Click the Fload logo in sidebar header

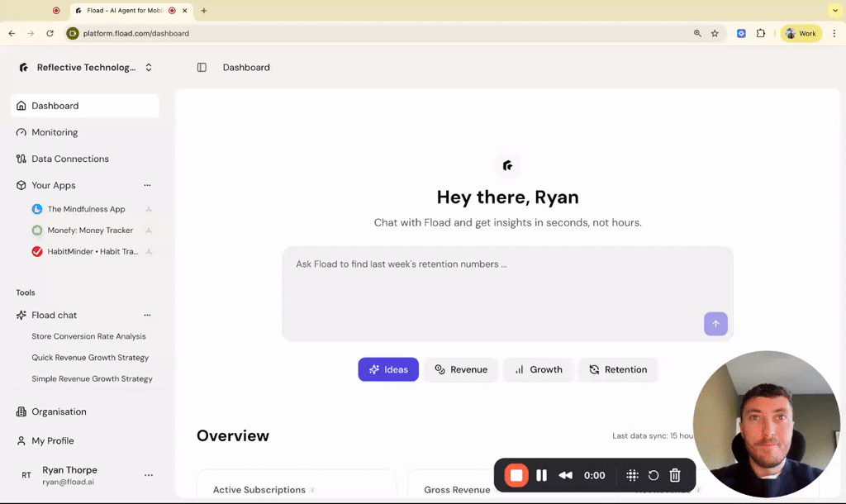pyautogui.click(x=24, y=68)
